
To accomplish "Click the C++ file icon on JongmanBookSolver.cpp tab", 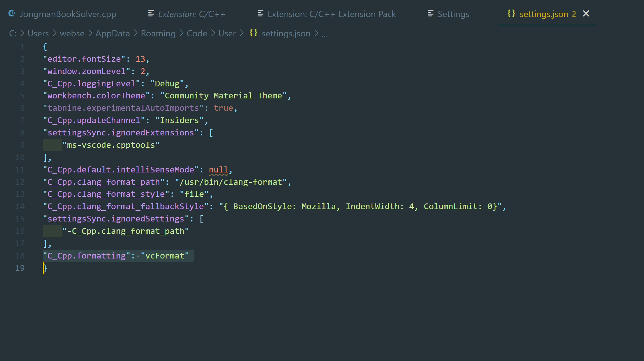I will point(12,14).
